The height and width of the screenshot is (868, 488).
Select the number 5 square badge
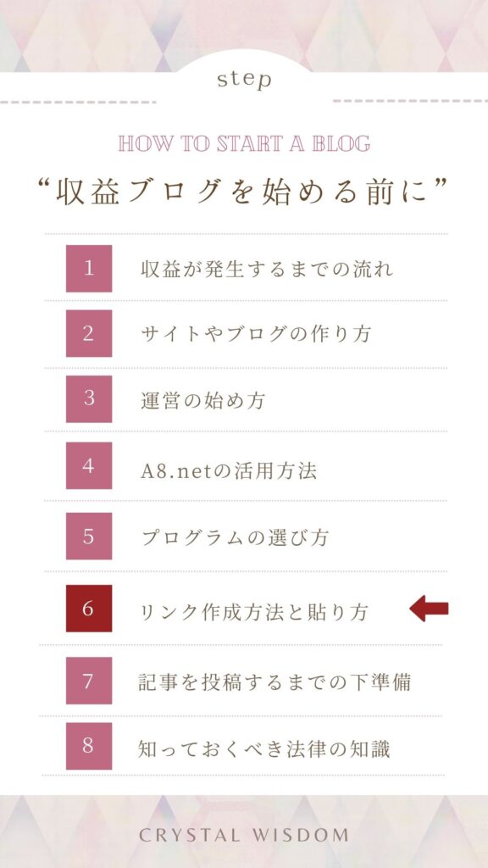pyautogui.click(x=88, y=536)
